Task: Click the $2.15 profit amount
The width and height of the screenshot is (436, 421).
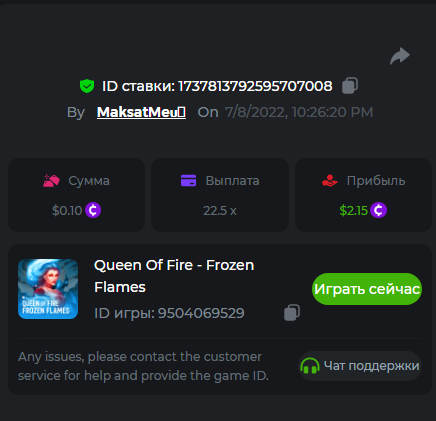Action: 353,211
